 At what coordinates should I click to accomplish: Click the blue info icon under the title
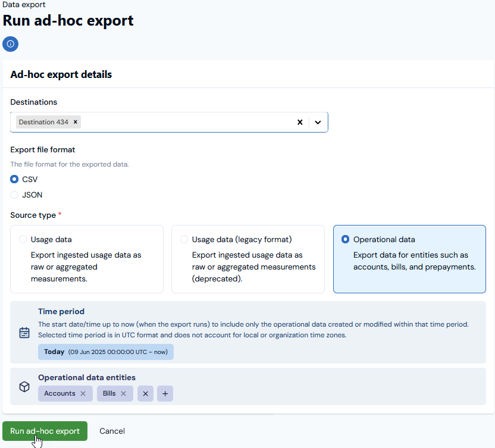pyautogui.click(x=11, y=44)
